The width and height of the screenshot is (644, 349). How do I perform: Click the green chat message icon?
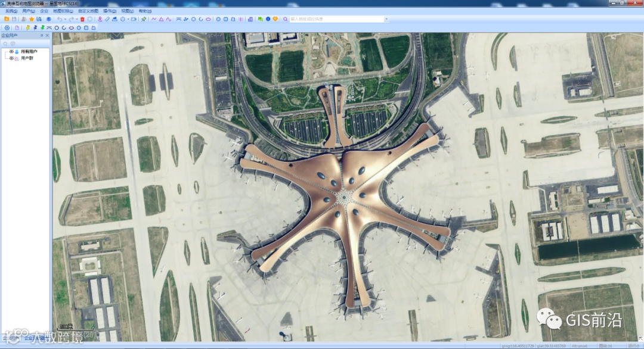click(x=261, y=19)
